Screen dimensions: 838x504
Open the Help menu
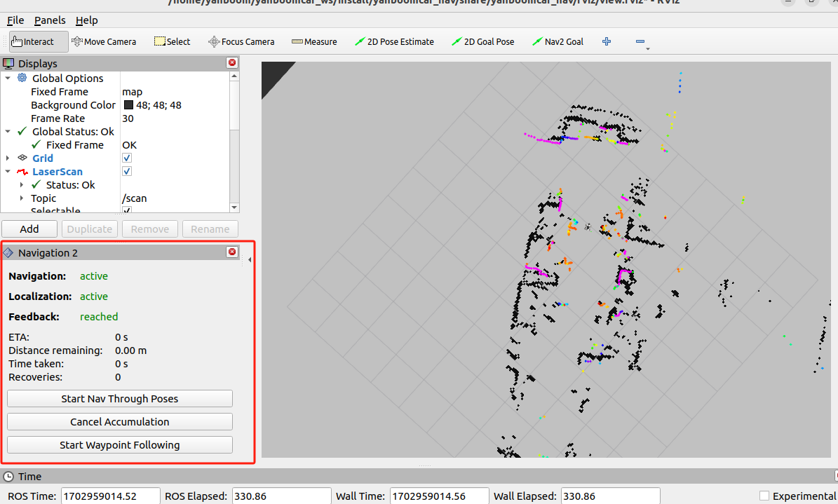coord(86,20)
